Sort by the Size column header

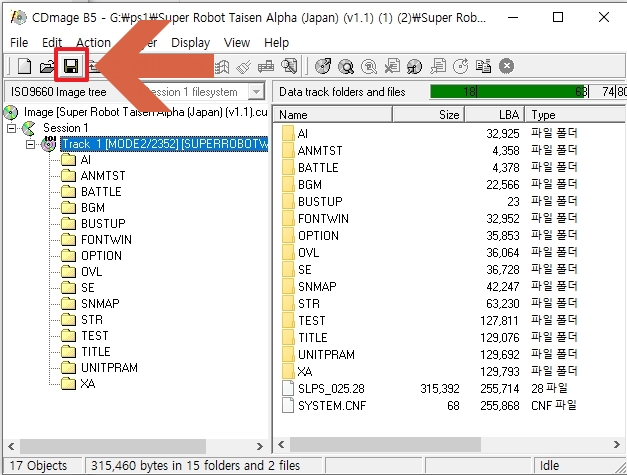428,115
